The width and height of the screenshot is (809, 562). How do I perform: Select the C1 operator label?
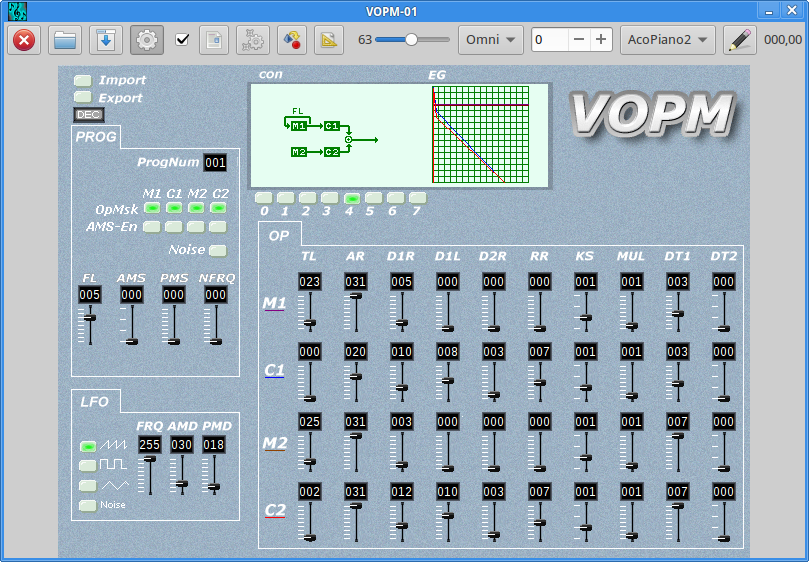(274, 371)
